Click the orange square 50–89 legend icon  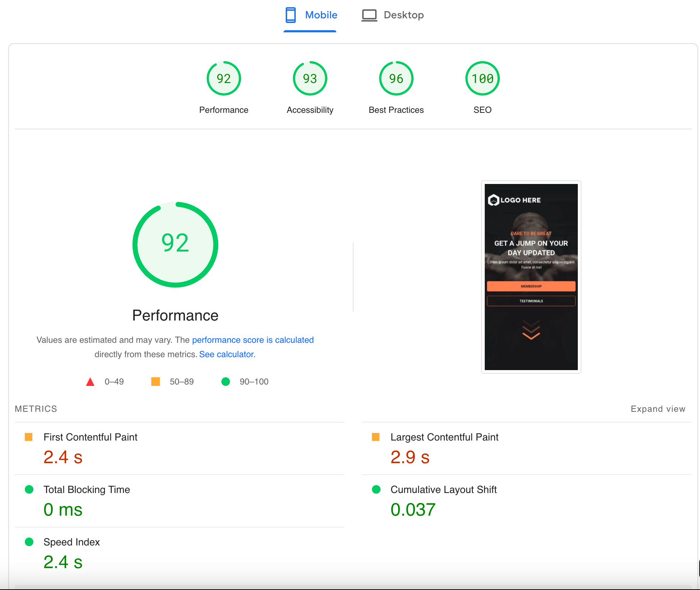click(x=156, y=382)
